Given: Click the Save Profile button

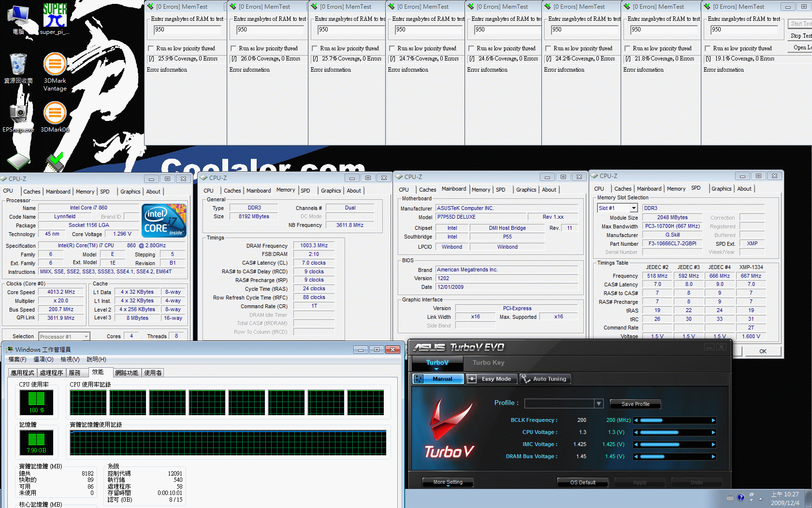Looking at the screenshot, I should point(635,404).
